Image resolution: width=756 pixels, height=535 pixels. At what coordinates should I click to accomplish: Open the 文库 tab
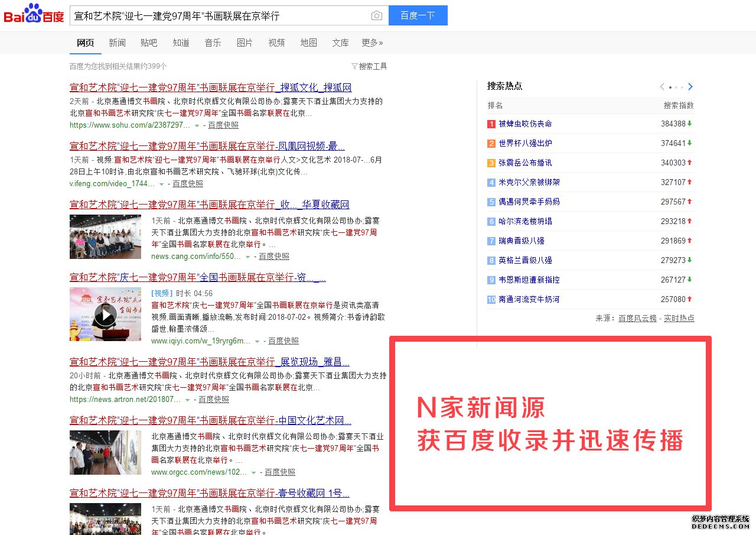(x=340, y=43)
